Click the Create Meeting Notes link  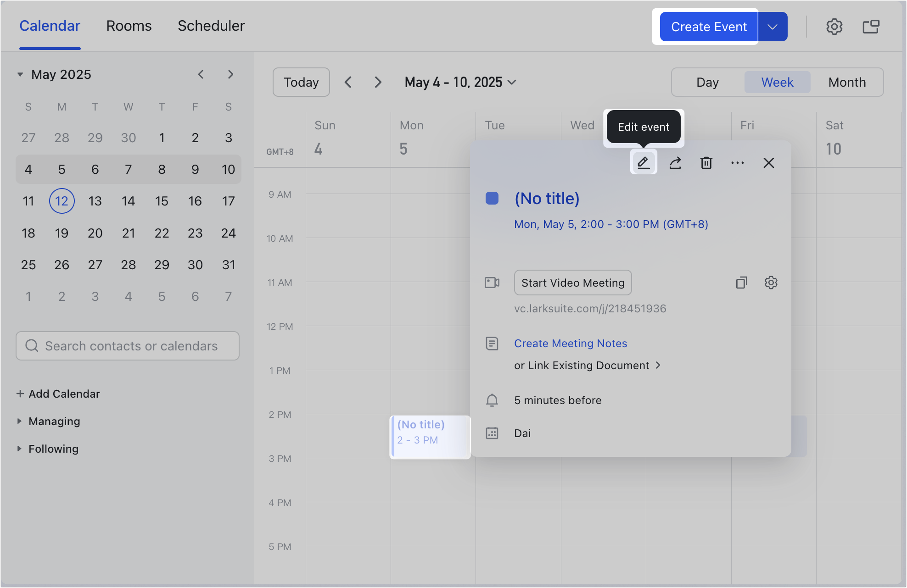(571, 344)
